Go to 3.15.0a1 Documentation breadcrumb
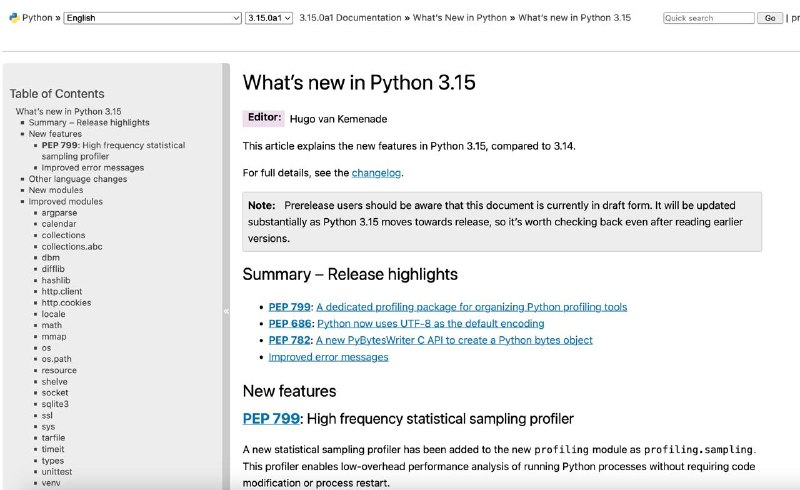Screen dimensions: 800x490 click(350, 18)
